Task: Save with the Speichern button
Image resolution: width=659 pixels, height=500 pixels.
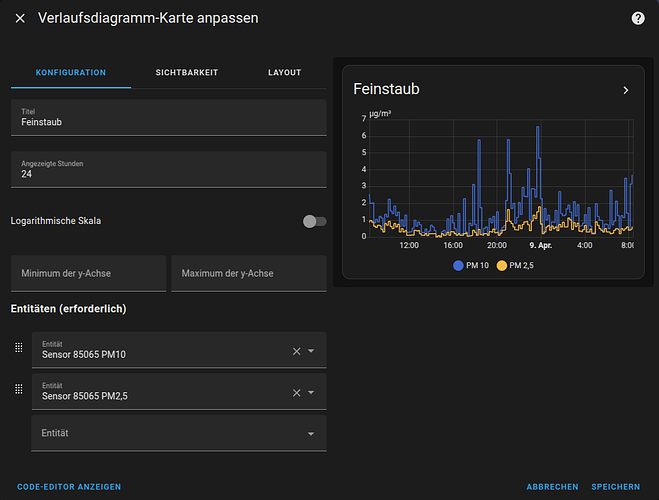Action: [615, 487]
